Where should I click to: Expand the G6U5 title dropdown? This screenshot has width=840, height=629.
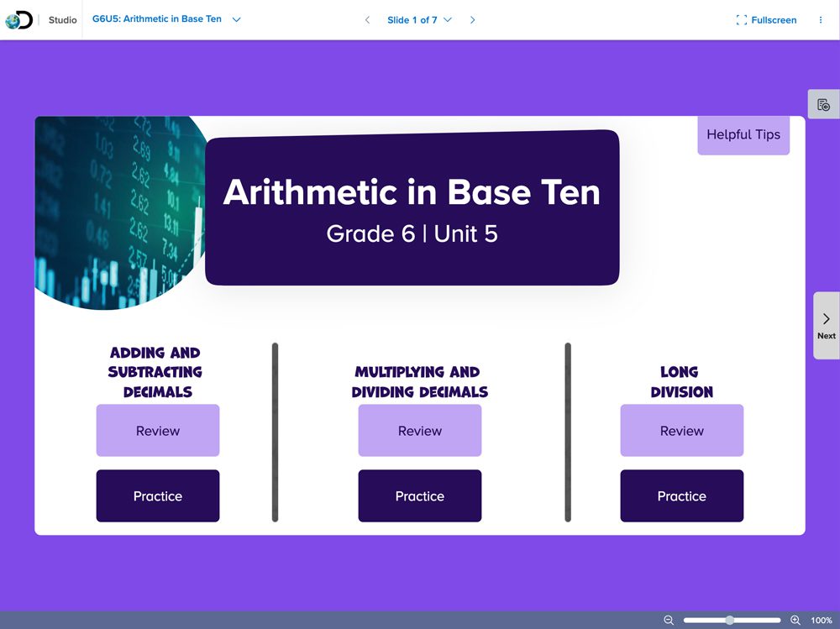point(236,20)
